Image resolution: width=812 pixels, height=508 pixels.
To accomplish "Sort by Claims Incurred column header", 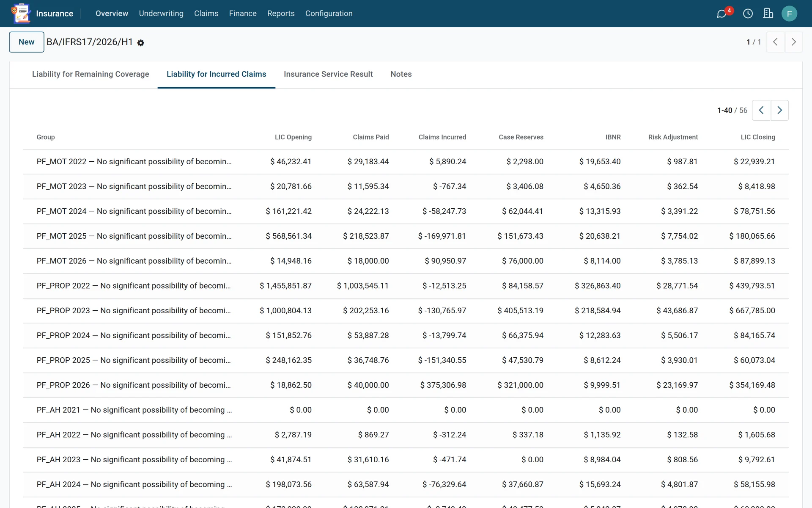I will [442, 137].
